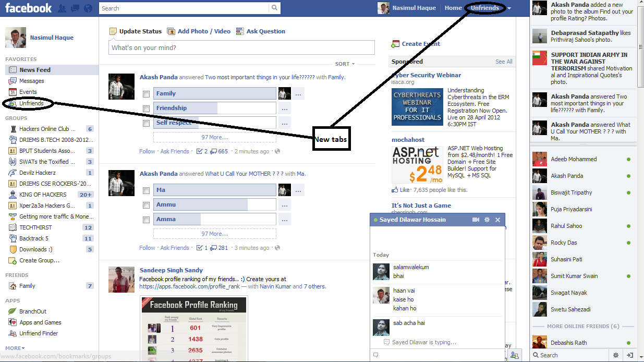Expand 97 More answers under MOTHER question
Image resolution: width=644 pixels, height=362 pixels.
pyautogui.click(x=215, y=234)
